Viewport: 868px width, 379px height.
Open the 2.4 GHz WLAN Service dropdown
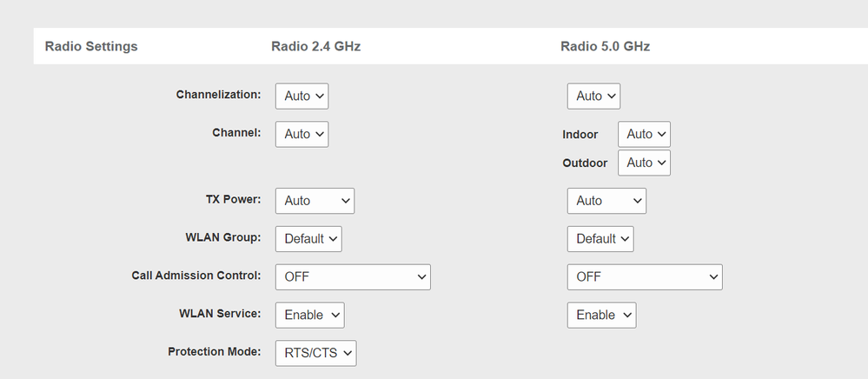[310, 315]
